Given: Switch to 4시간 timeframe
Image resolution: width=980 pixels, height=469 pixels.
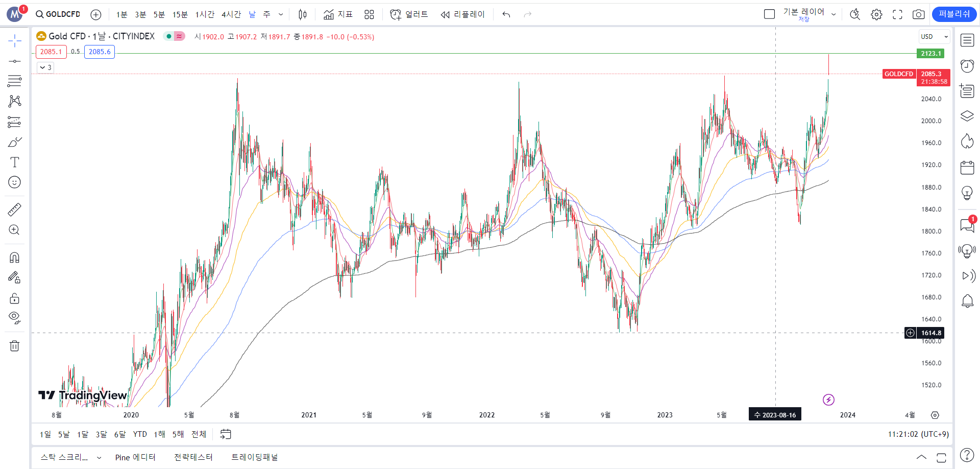Looking at the screenshot, I should tap(231, 14).
